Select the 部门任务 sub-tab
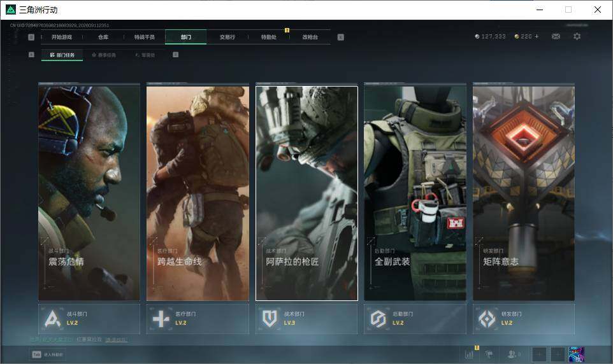 [62, 55]
